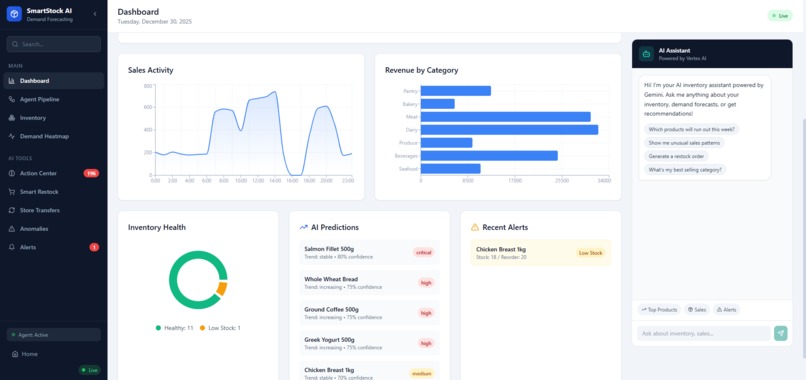The height and width of the screenshot is (380, 806).
Task: Click the Low Stock: 1 legend entry
Action: [x=220, y=328]
